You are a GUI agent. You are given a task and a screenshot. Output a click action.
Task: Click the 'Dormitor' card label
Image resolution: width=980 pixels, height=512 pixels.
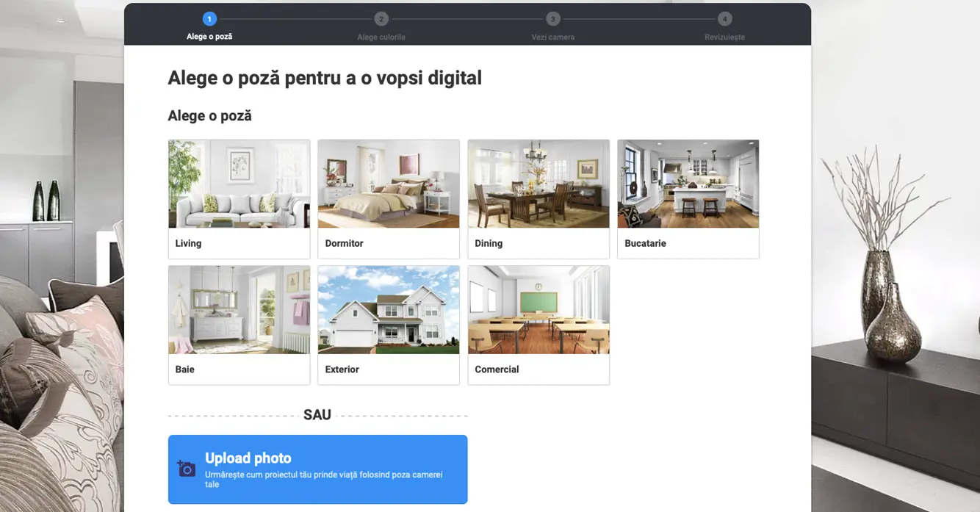[345, 243]
